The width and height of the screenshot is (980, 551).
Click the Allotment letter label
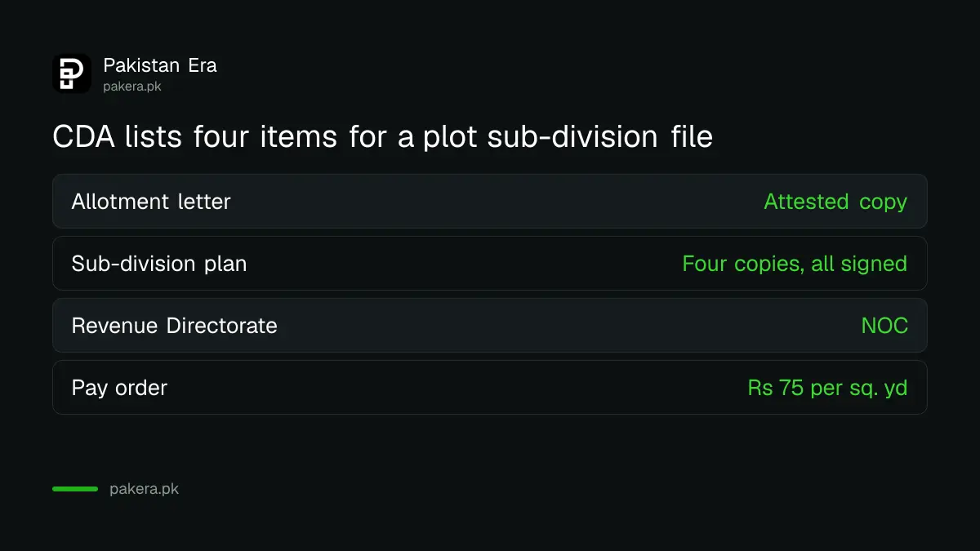pyautogui.click(x=151, y=201)
